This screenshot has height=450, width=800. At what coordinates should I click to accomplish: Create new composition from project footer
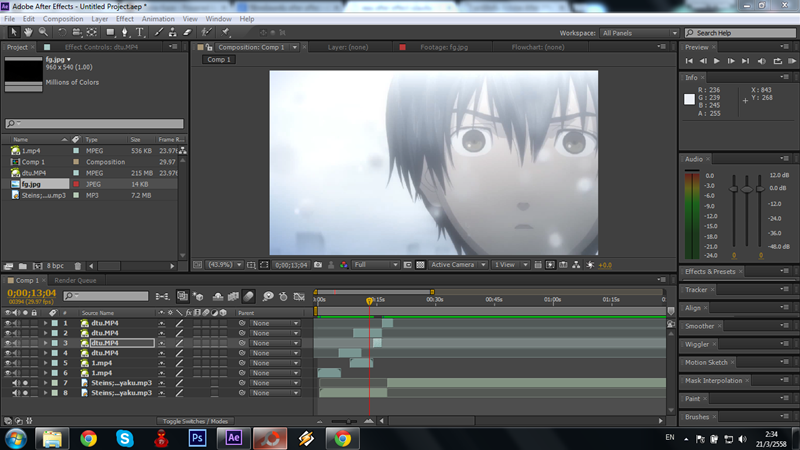(37, 266)
